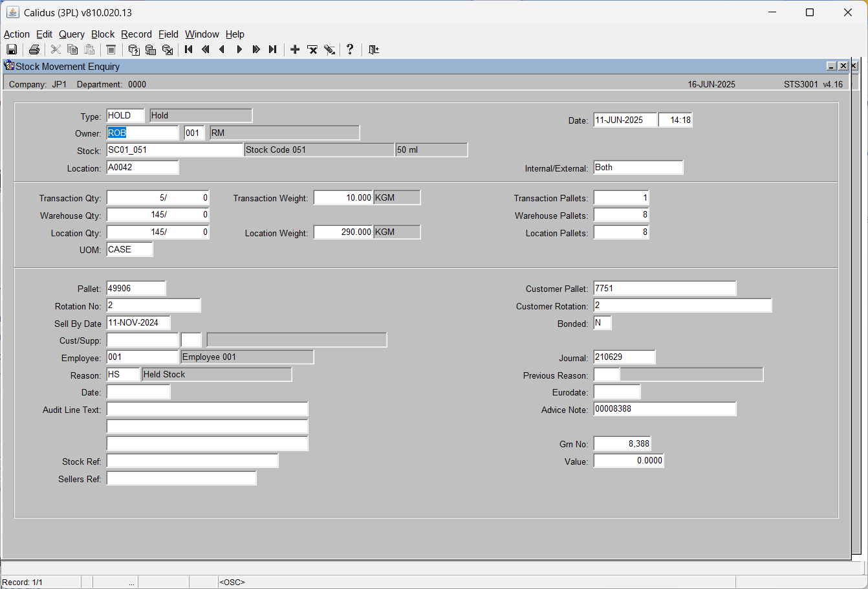Jump to last record icon
This screenshot has width=868, height=589.
point(273,50)
